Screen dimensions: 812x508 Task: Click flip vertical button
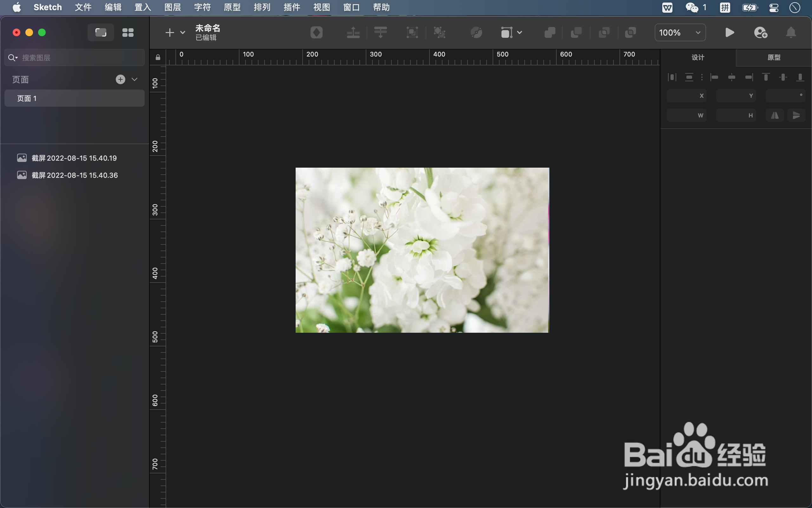click(796, 115)
